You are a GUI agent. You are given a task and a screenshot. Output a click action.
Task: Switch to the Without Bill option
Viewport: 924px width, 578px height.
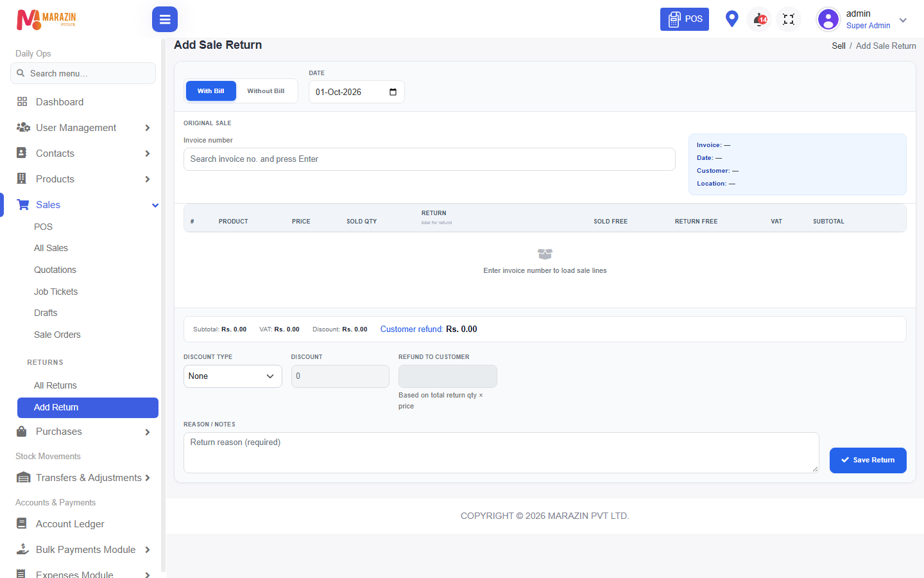click(266, 91)
